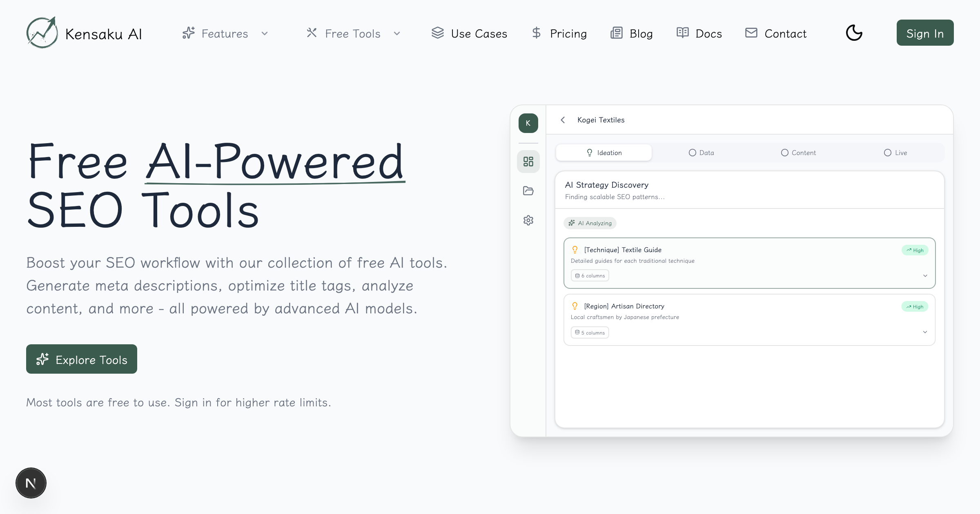Screen dimensions: 980x514
Task: Go to Use Cases page
Action: coord(469,33)
